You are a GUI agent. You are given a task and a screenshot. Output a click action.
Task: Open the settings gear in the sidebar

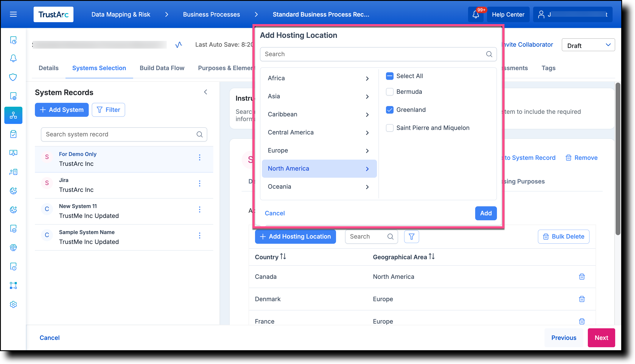point(13,304)
